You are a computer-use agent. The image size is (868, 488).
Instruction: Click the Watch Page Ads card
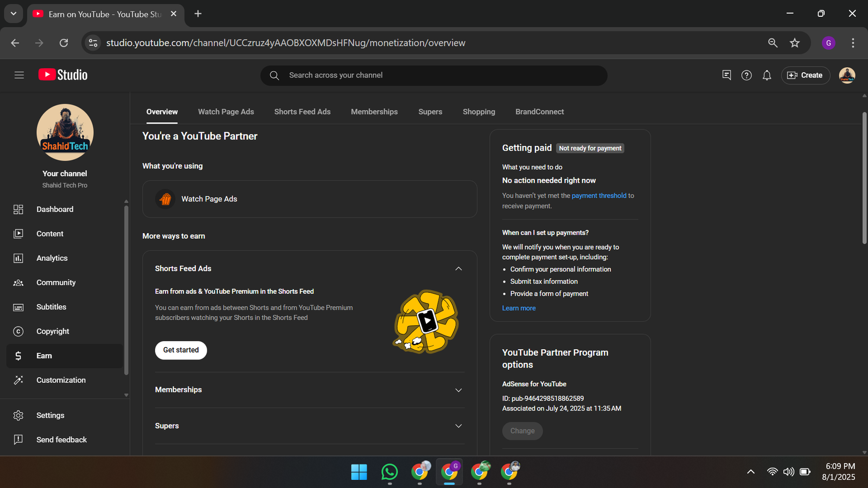pyautogui.click(x=310, y=199)
